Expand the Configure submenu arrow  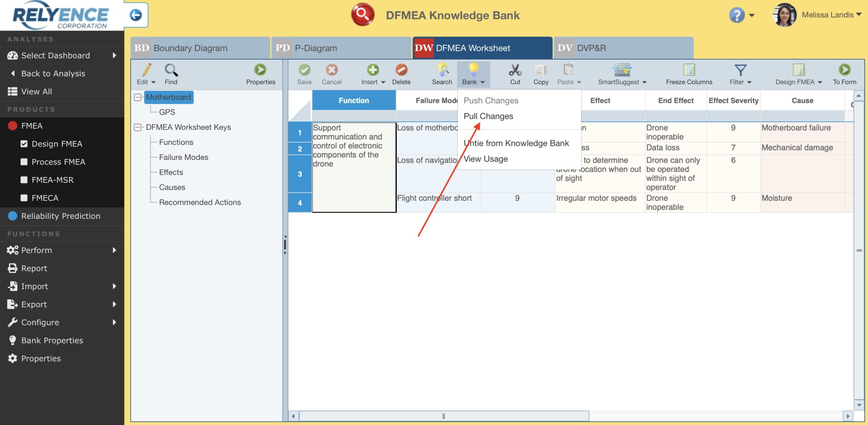[114, 322]
